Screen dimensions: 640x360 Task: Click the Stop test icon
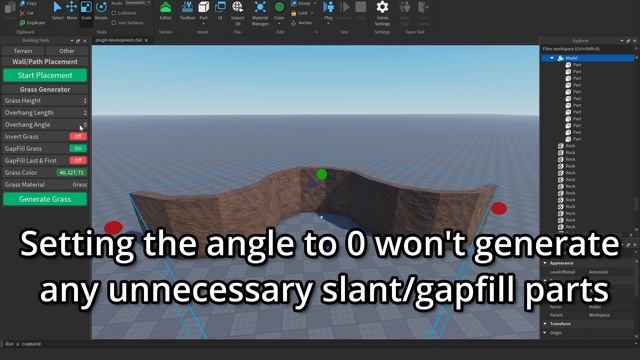(x=360, y=7)
